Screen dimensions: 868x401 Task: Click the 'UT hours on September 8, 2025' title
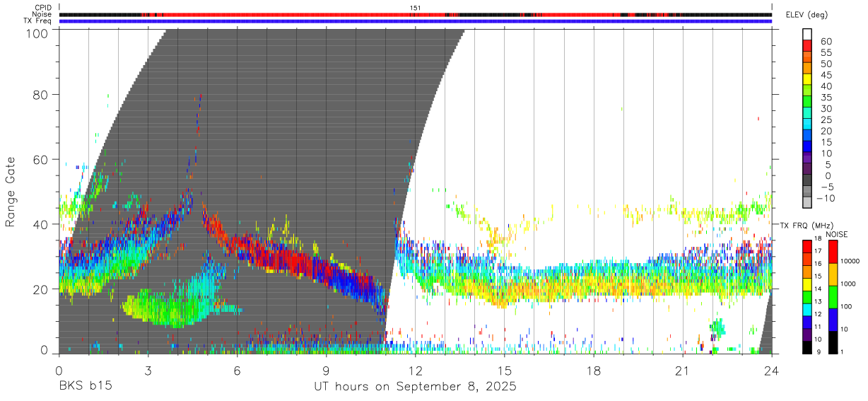[416, 387]
